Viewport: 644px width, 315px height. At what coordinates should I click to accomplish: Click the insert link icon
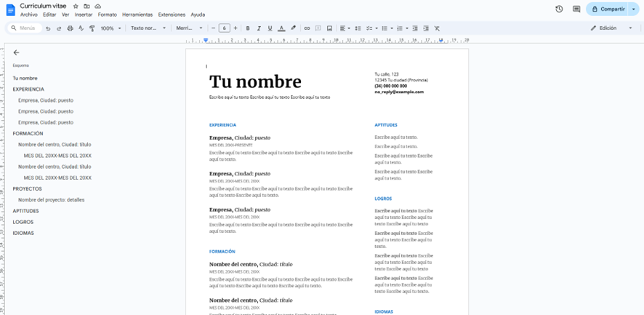click(307, 28)
